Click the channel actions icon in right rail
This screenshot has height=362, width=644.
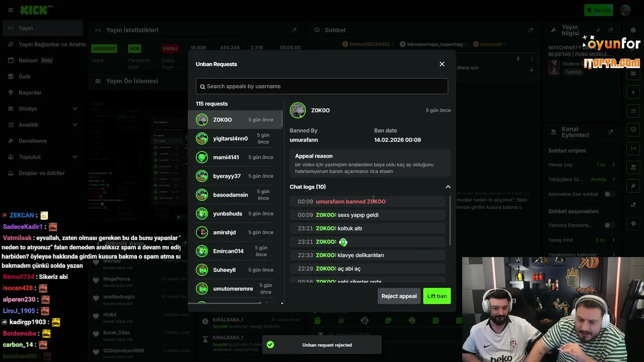[x=633, y=167]
